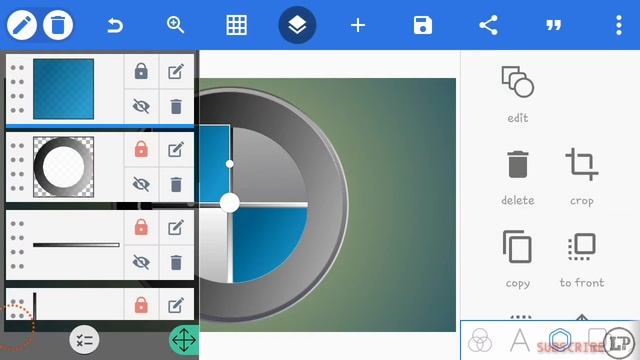Tap the edit shape button

(x=518, y=94)
